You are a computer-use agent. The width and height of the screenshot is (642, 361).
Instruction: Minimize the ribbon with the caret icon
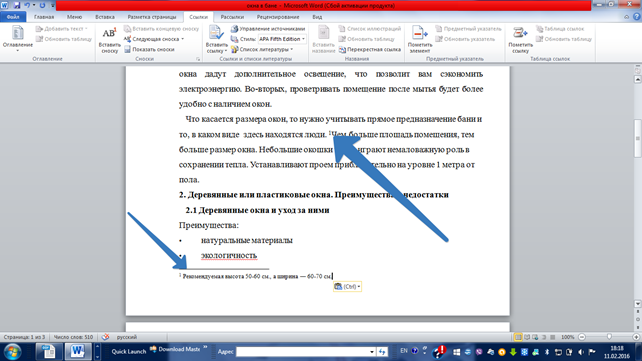click(x=626, y=17)
